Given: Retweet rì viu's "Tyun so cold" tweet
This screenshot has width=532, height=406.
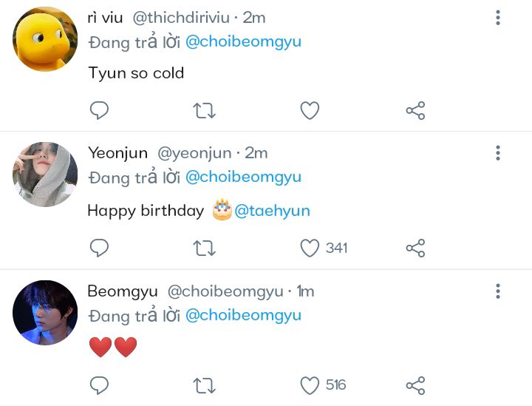Looking at the screenshot, I should click(204, 111).
